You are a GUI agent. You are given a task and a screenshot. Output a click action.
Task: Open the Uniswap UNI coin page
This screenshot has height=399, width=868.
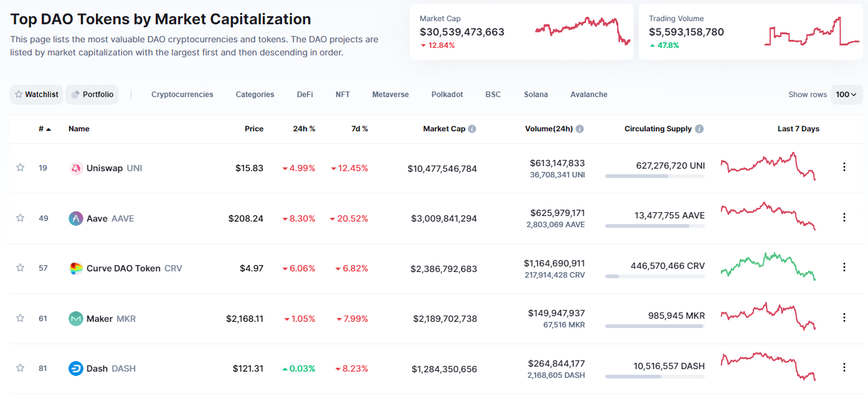tap(115, 168)
